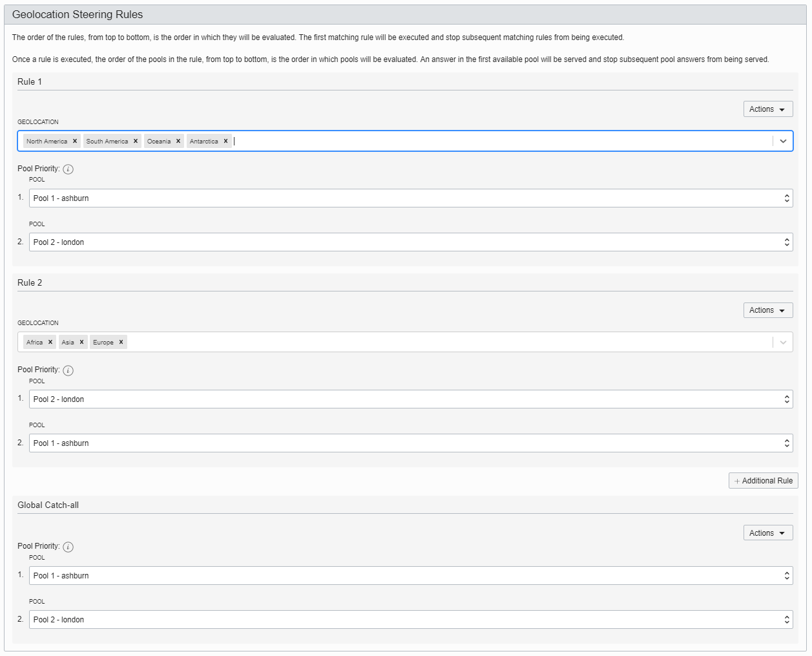Change Rule 1 first pool selection
This screenshot has width=812, height=656.
(410, 198)
